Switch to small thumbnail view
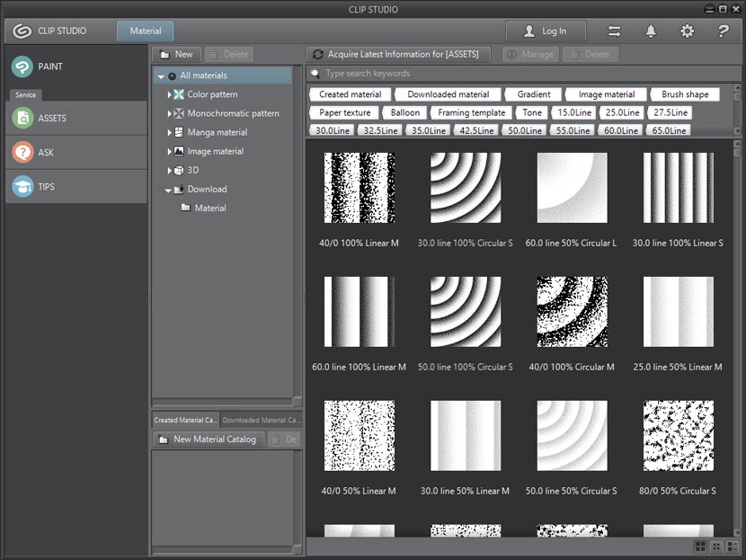This screenshot has height=560, width=746. [716, 547]
